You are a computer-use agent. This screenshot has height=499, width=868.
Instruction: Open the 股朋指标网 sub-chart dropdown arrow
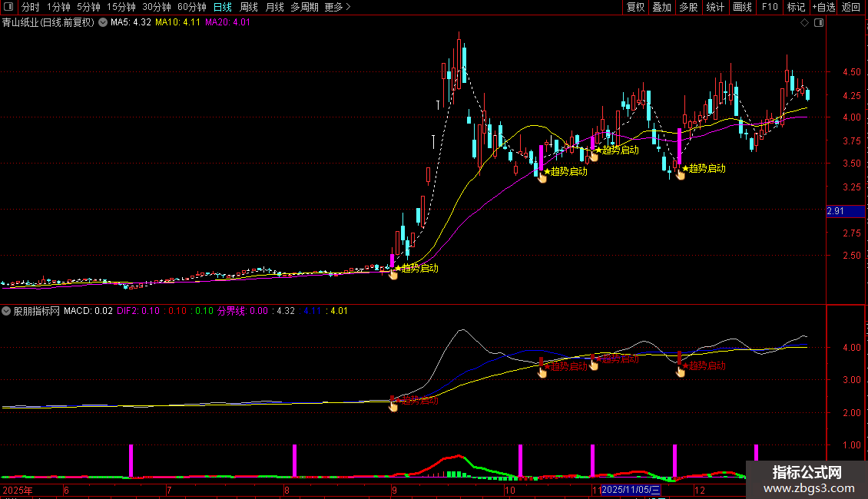6,311
